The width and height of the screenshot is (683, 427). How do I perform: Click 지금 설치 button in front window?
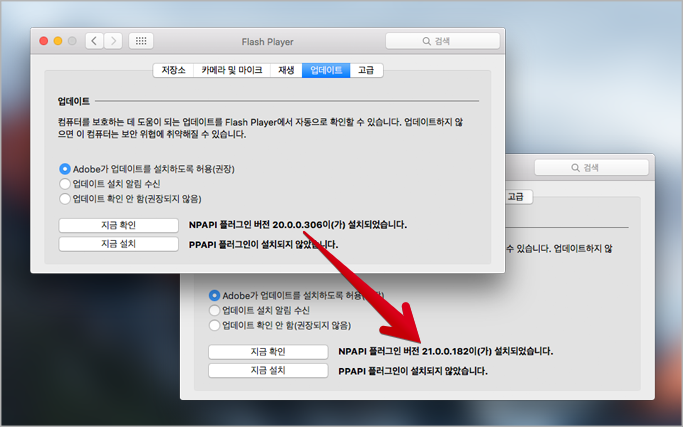(118, 244)
